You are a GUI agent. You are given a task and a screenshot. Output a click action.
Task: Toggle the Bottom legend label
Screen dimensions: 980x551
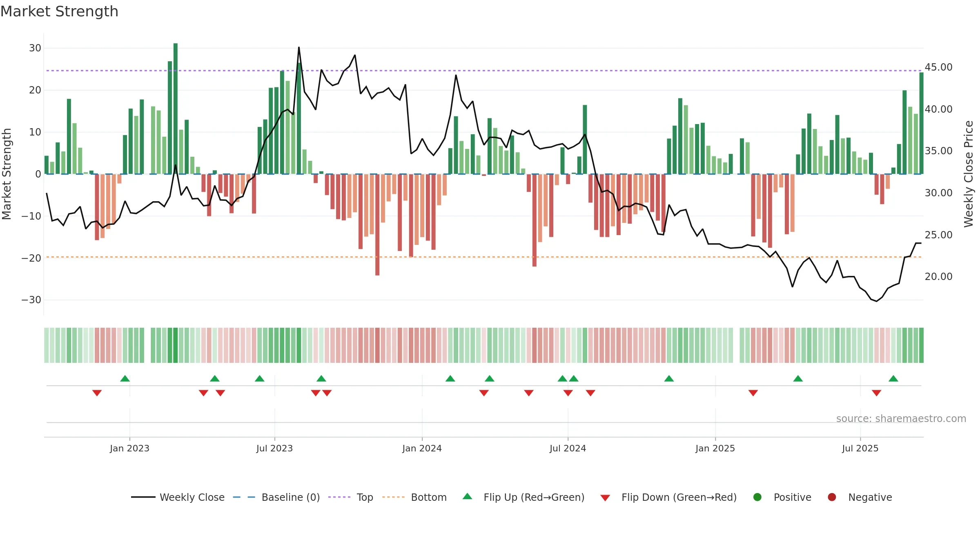click(429, 497)
